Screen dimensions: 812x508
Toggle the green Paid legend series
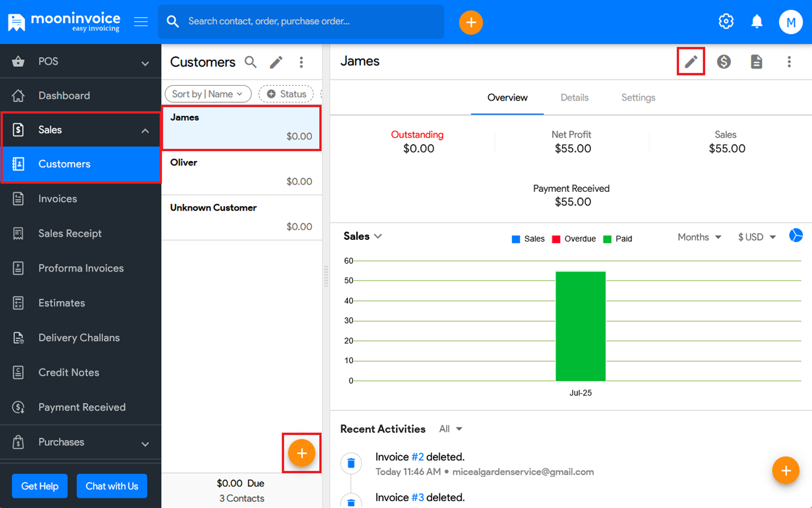tap(617, 239)
